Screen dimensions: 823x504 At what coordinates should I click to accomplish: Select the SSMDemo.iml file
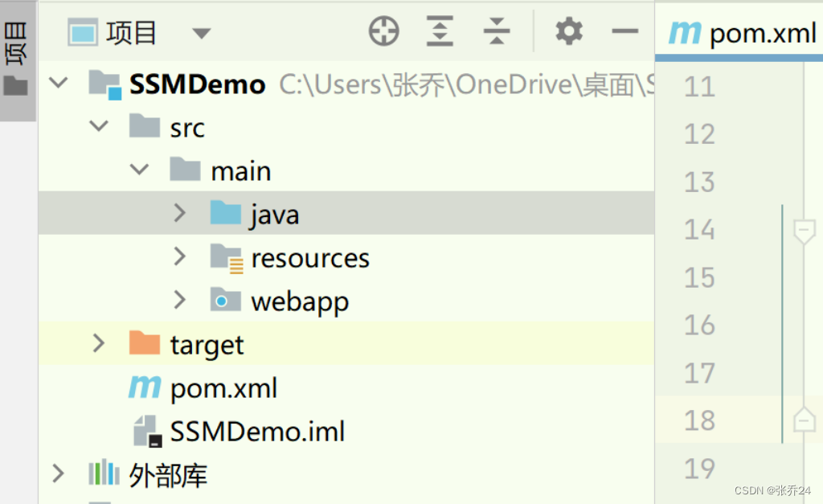point(257,431)
